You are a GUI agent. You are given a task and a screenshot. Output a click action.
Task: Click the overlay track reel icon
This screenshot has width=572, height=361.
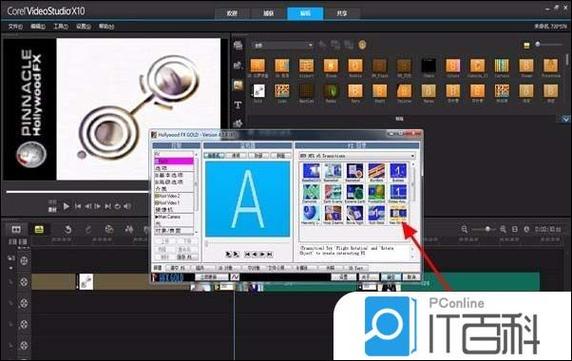[x=24, y=282]
